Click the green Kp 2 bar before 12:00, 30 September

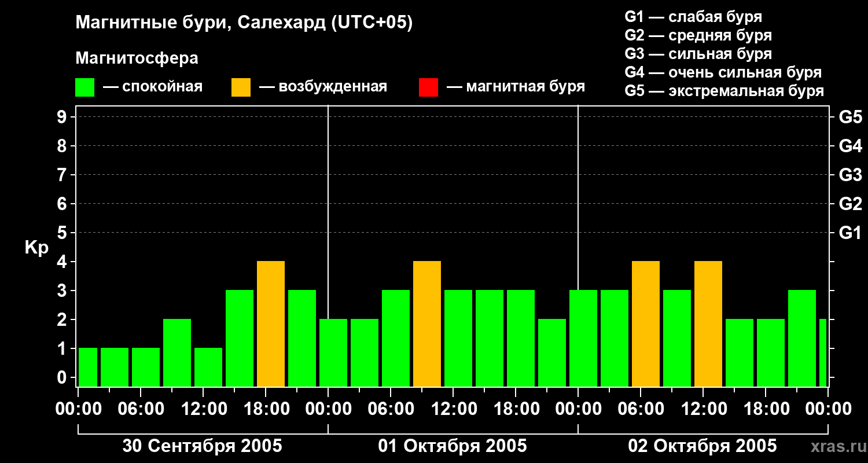[x=177, y=353]
